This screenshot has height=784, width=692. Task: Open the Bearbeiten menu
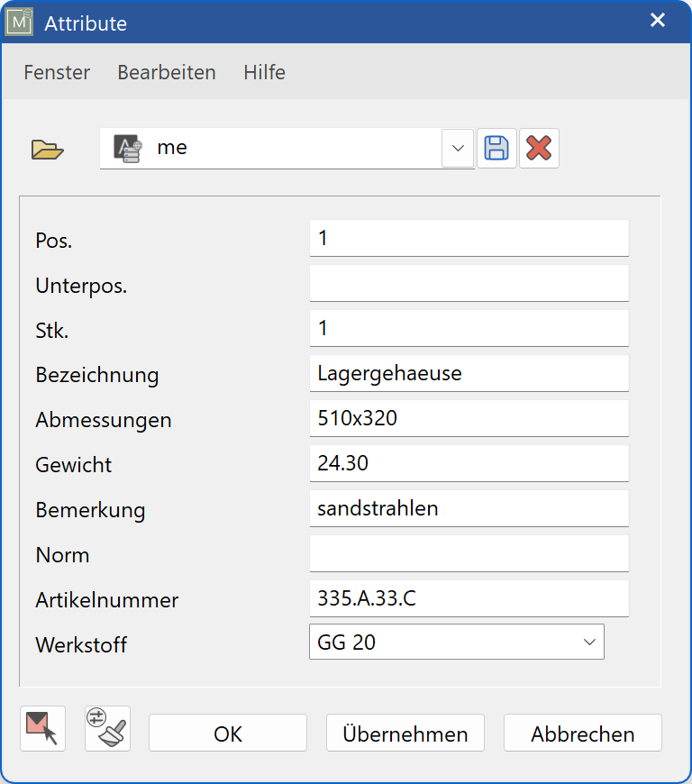[166, 72]
